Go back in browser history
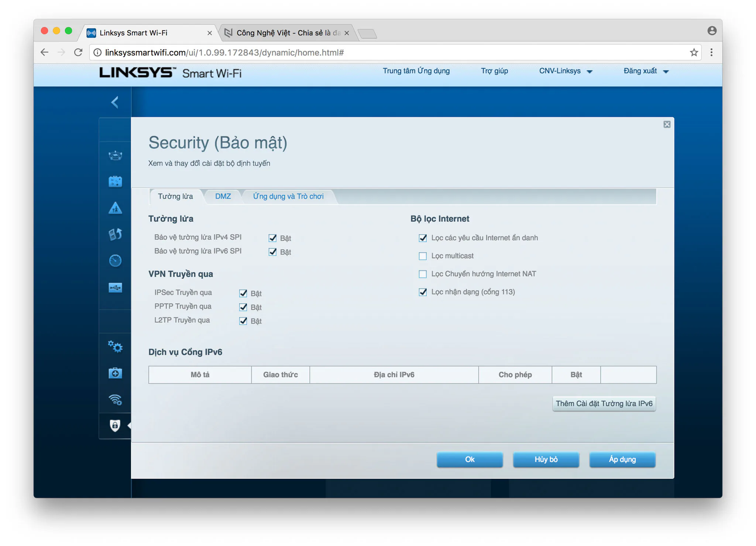The width and height of the screenshot is (756, 546). click(x=45, y=52)
